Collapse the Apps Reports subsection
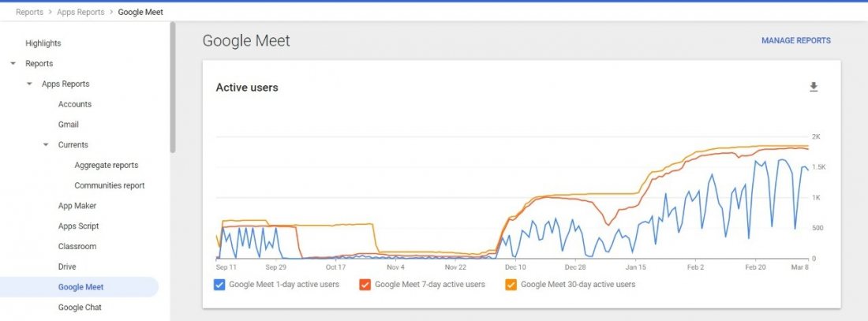Viewport: 868px width, 321px height. coord(29,84)
